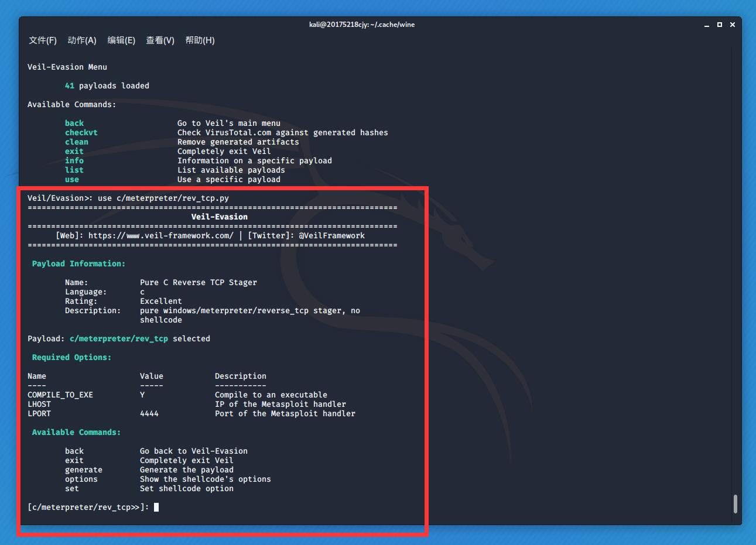The width and height of the screenshot is (756, 545).
Task: Maximize the terminal window
Action: (x=720, y=25)
